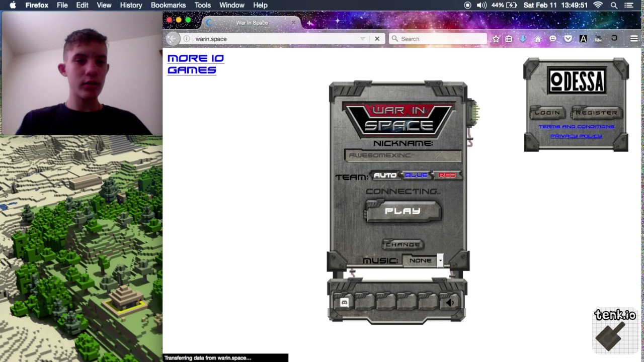This screenshot has height=362, width=644.
Task: Bookmark this page with the star icon
Action: [x=496, y=39]
